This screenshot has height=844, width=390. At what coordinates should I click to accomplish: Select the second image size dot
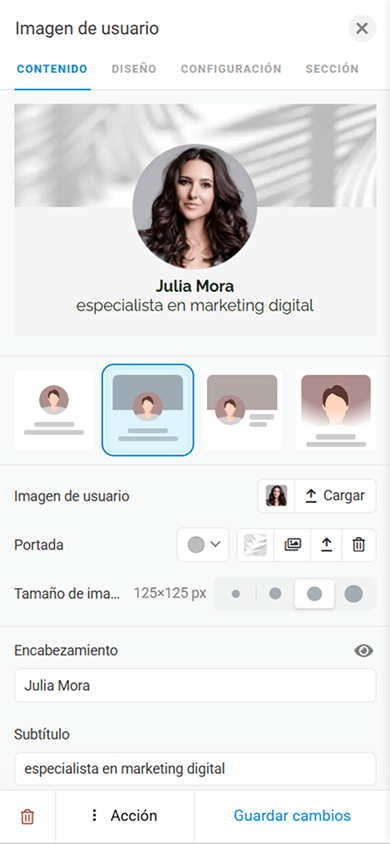[x=275, y=594]
